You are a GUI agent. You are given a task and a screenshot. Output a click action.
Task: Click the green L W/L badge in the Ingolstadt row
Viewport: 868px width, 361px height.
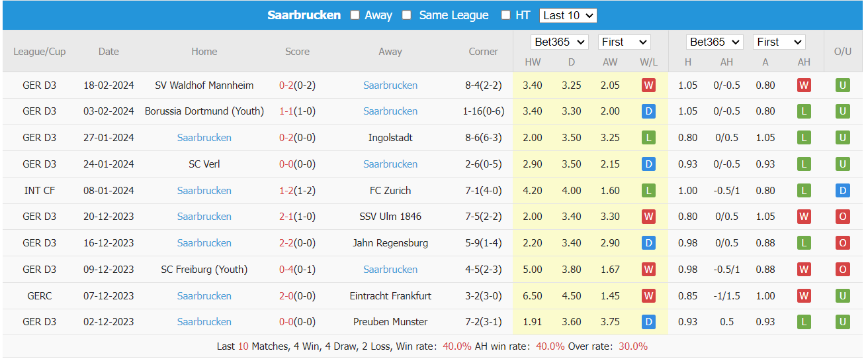coord(648,138)
